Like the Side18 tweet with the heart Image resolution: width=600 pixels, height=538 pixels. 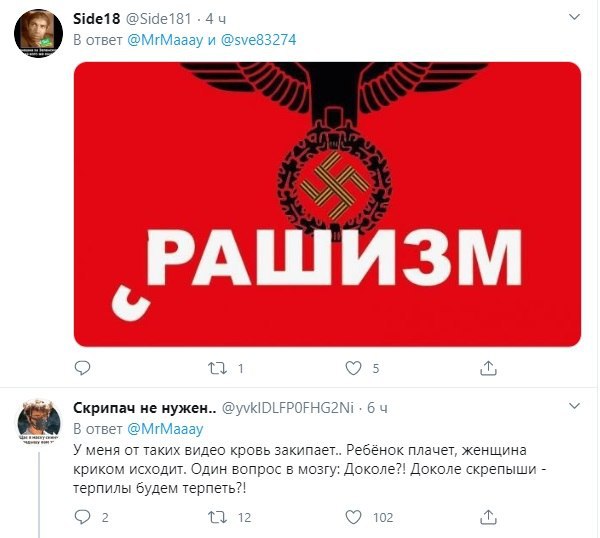(x=353, y=368)
